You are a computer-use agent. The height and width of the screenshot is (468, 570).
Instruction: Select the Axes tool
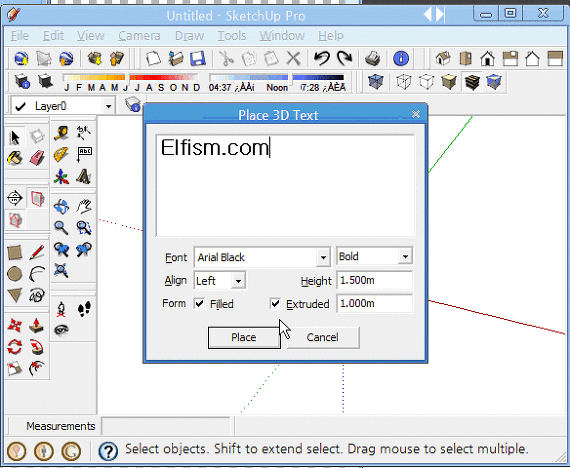61,177
